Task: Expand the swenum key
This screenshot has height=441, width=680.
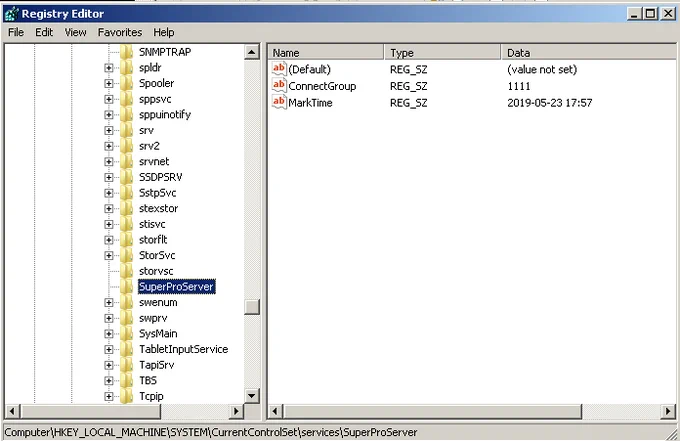Action: pyautogui.click(x=108, y=302)
